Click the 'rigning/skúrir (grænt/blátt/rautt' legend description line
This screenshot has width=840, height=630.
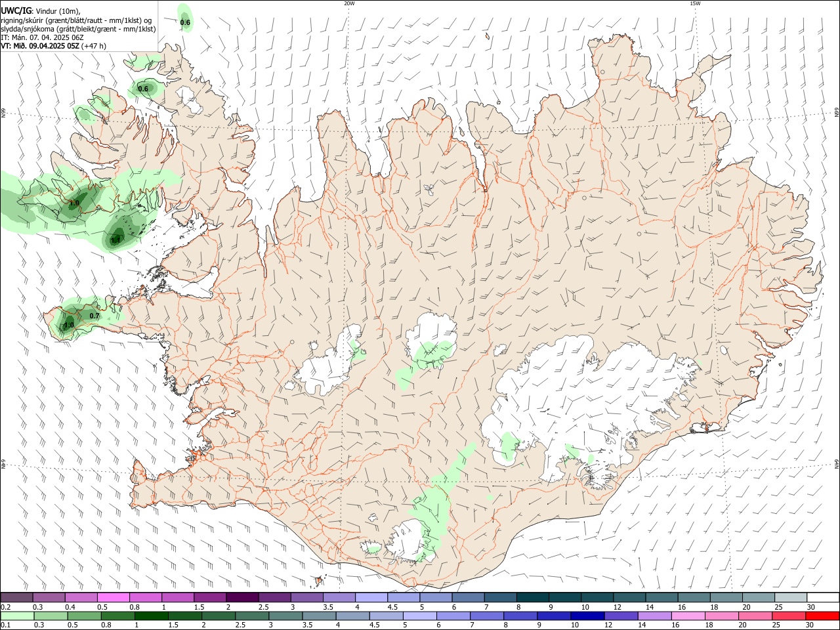76,20
